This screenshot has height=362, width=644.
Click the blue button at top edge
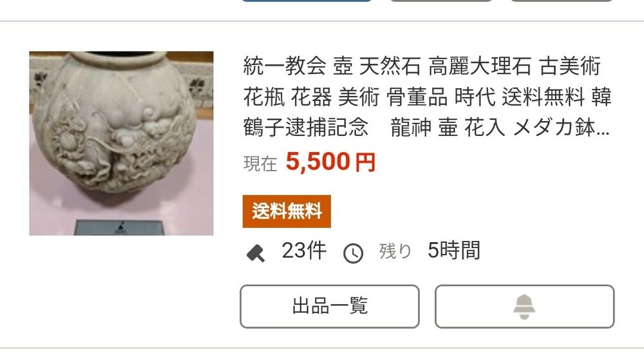tap(307, 1)
